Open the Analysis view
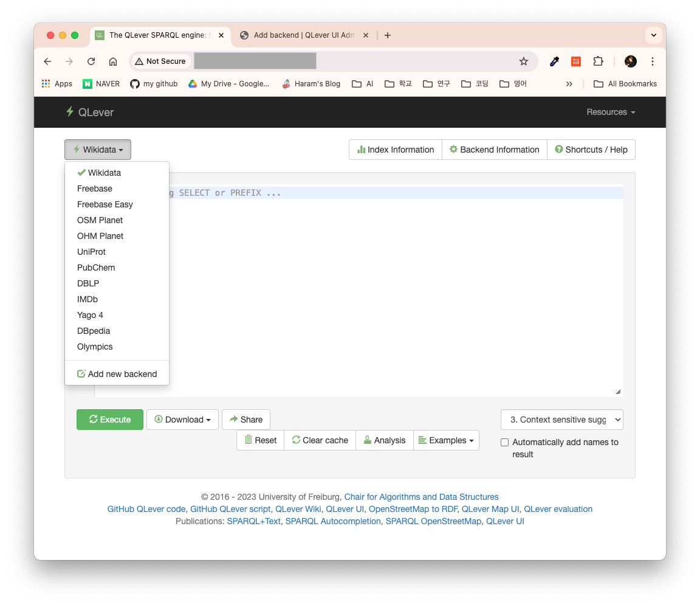Screen dimensions: 700x605 [x=384, y=440]
